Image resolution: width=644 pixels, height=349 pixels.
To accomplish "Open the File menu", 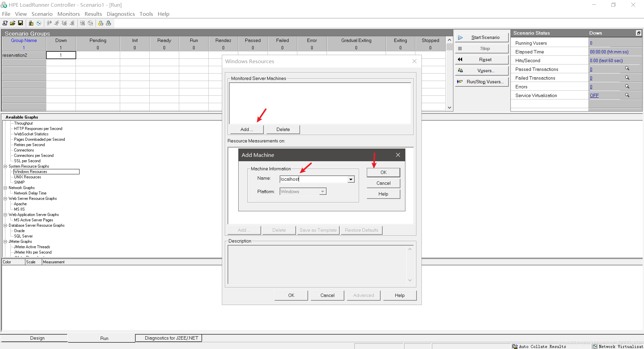I will click(6, 14).
